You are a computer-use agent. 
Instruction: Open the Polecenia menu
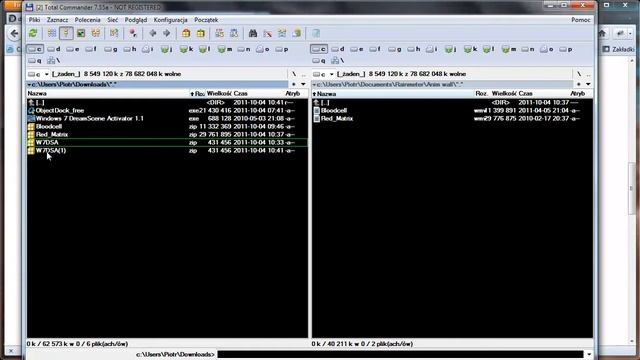87,20
